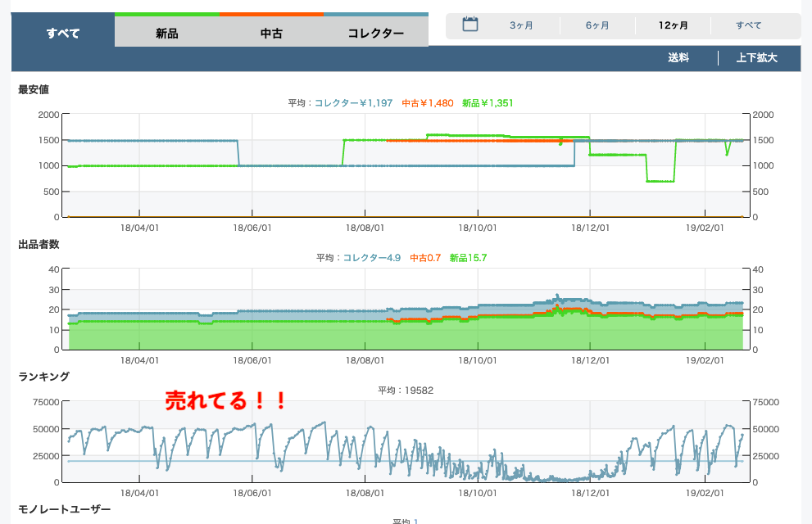The height and width of the screenshot is (524, 812).
Task: Click the 中古0.7 seller count legend
Action: pos(425,258)
